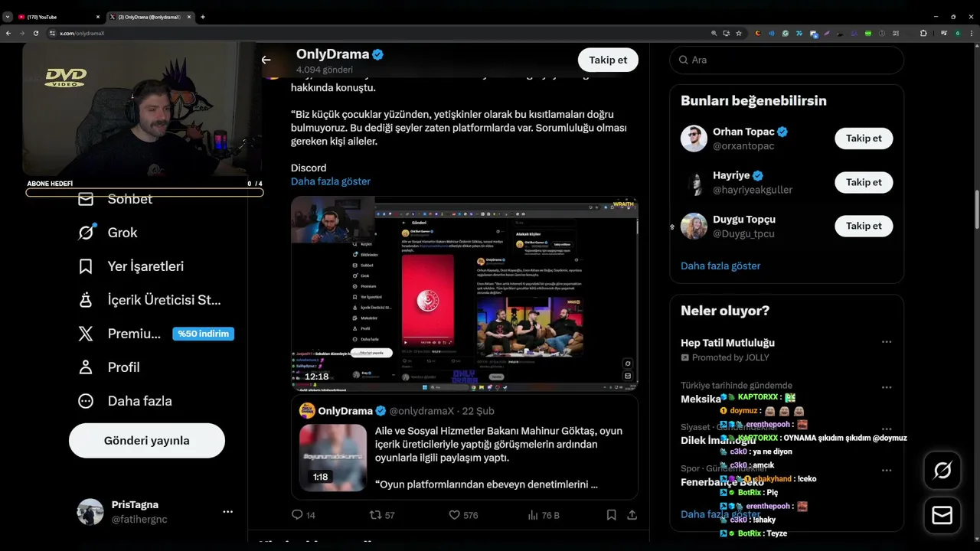Open the Profil person icon
This screenshot has height=551, width=980.
point(86,367)
